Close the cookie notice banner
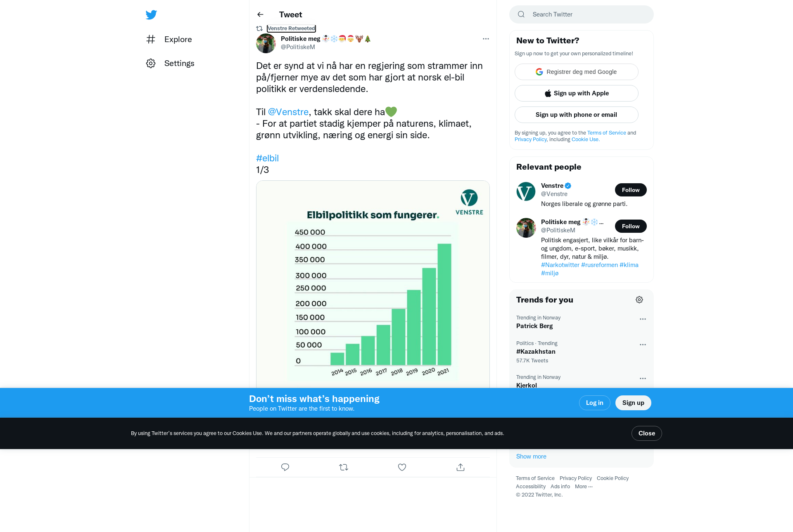Image resolution: width=793 pixels, height=532 pixels. (646, 433)
